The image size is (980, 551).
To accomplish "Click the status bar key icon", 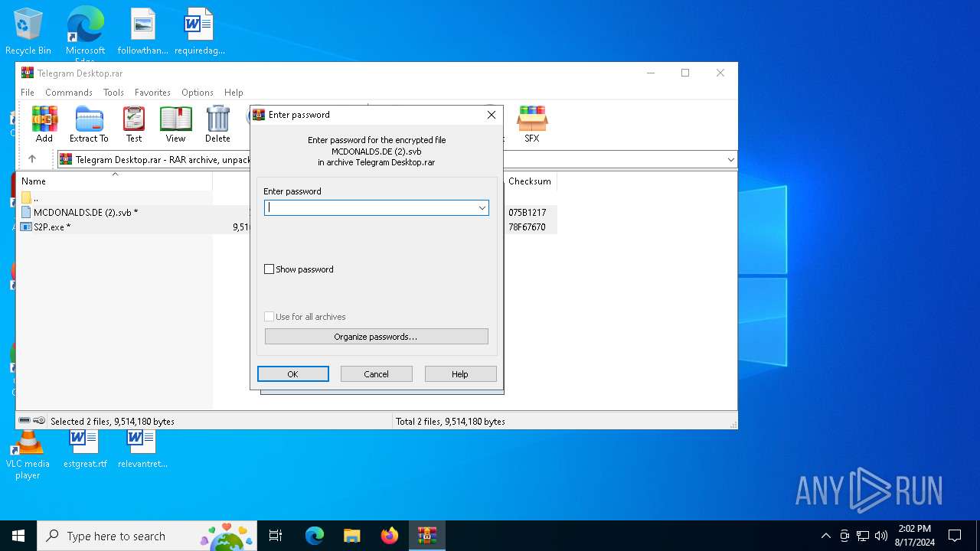I will point(39,421).
